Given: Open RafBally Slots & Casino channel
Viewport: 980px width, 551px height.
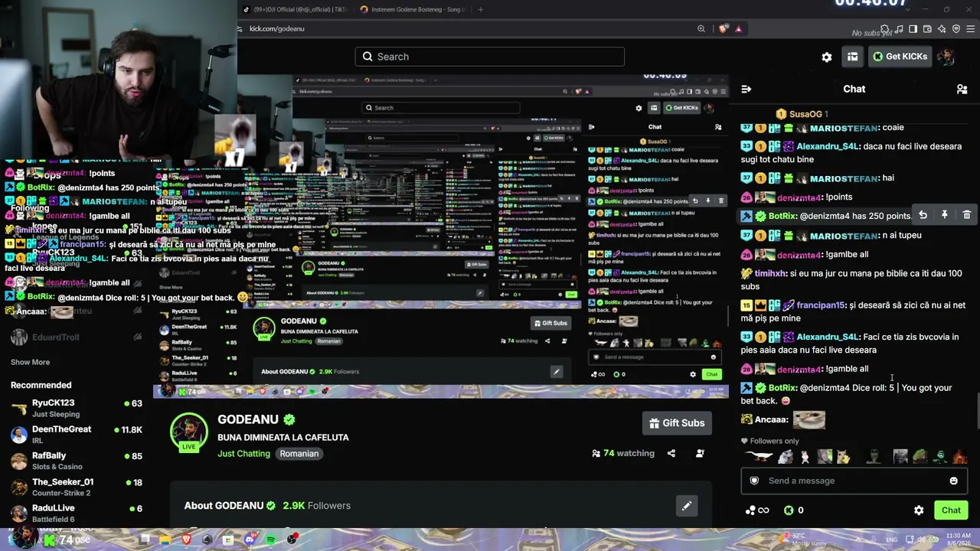Looking at the screenshot, I should coord(77,461).
